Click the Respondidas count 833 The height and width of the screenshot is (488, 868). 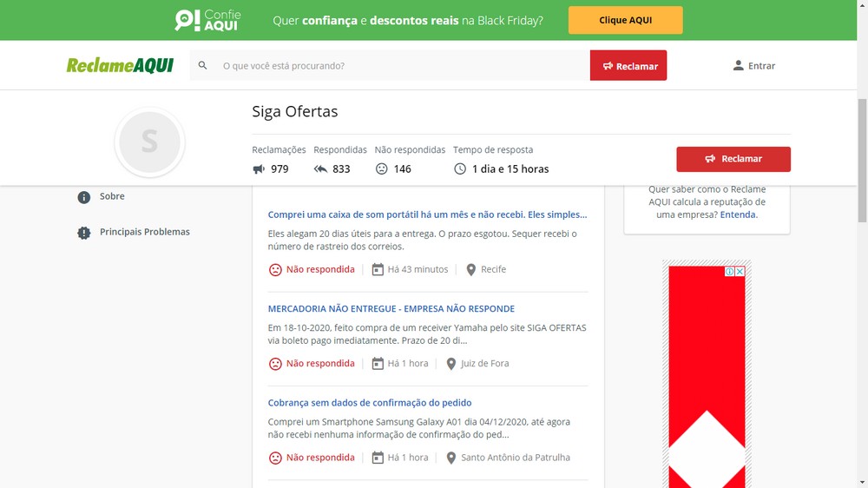point(341,169)
